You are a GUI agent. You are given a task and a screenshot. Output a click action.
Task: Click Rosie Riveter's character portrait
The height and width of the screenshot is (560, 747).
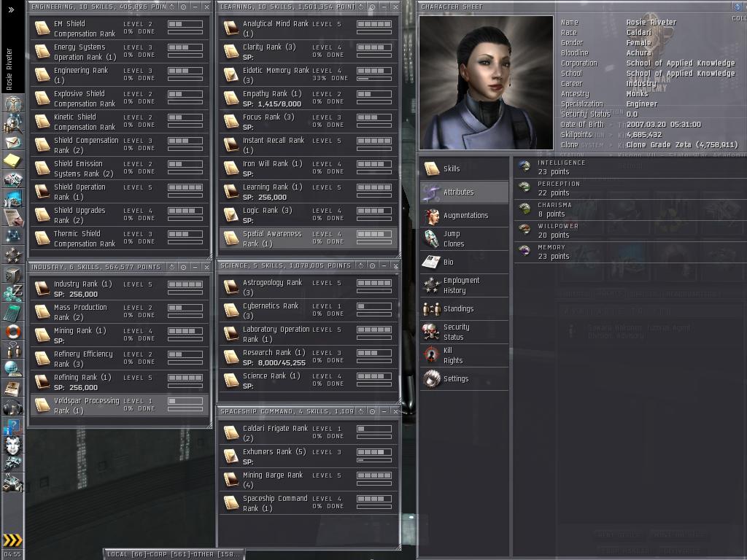(486, 83)
